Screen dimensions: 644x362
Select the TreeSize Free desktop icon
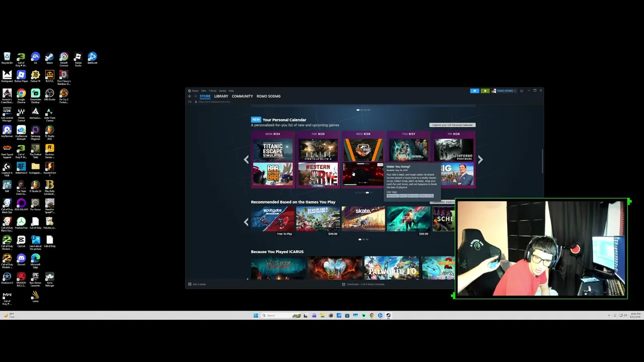(21, 223)
